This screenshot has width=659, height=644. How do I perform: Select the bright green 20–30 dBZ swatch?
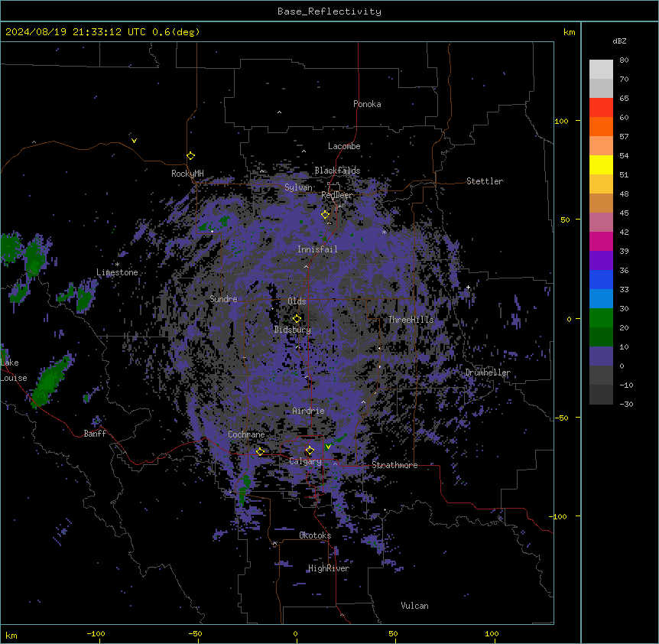[601, 318]
